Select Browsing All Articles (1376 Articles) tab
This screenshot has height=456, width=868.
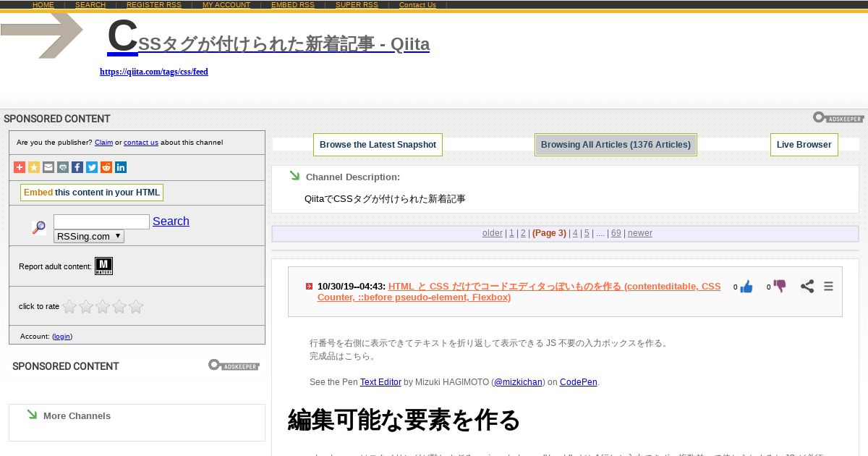click(616, 145)
